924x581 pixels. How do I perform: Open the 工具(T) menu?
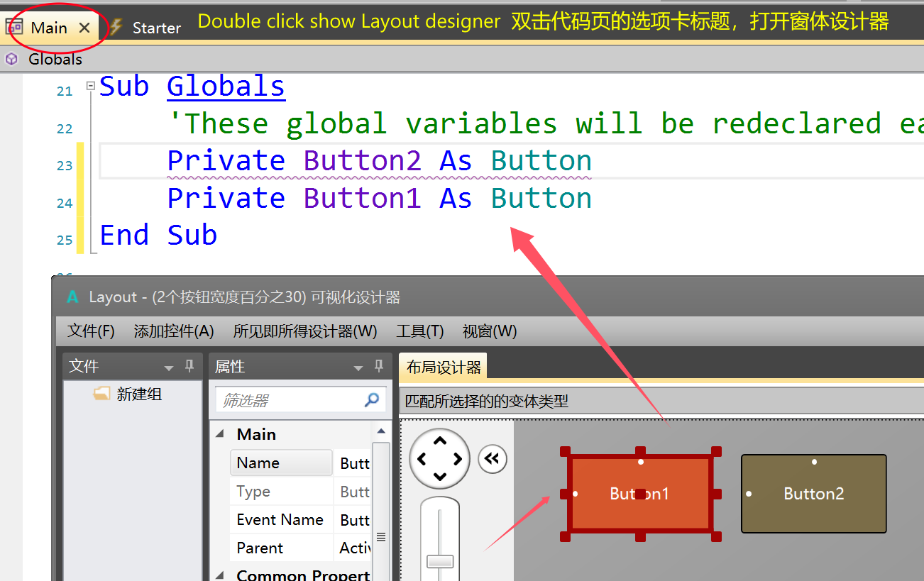point(420,331)
